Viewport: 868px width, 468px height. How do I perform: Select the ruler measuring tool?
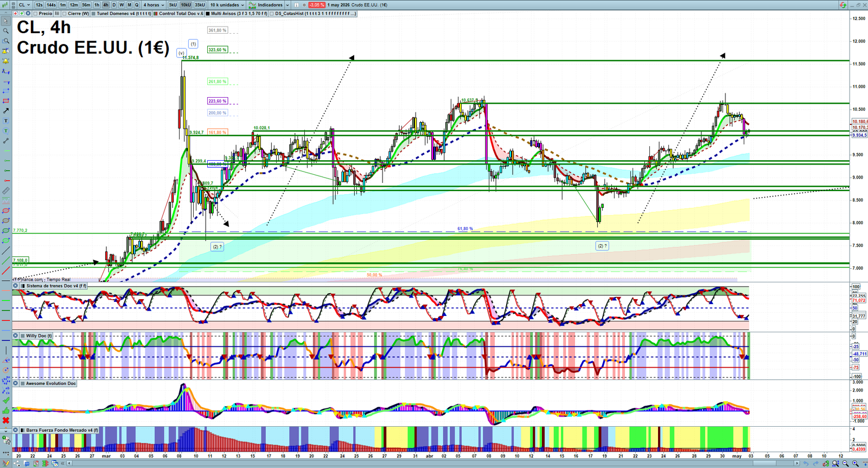[6, 191]
